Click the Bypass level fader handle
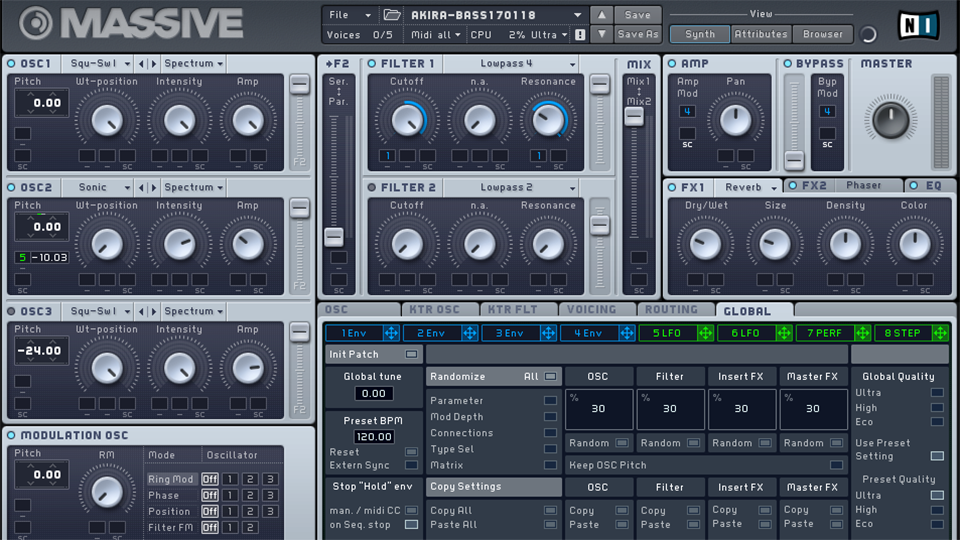 tap(794, 160)
